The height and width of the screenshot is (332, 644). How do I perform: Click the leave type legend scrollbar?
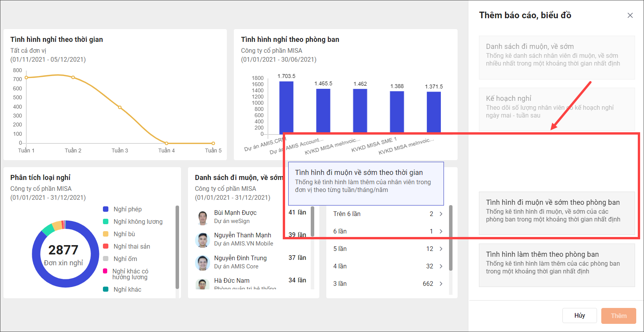pos(178,247)
